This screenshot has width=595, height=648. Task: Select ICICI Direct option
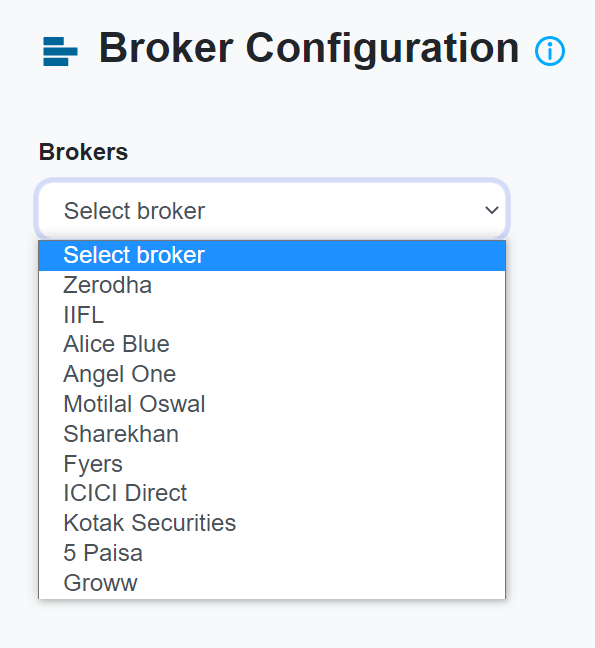272,493
